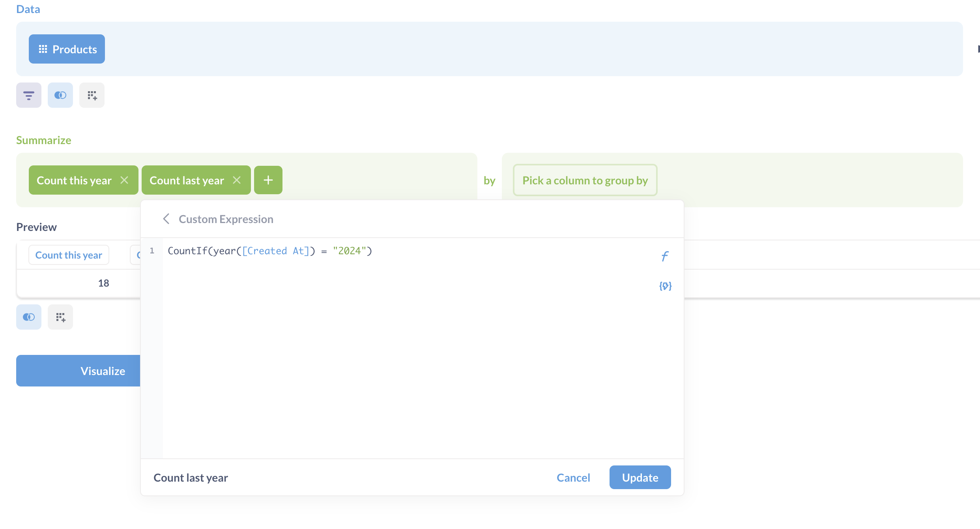The image size is (980, 529).
Task: Click the filter icon below Data
Action: 28,95
